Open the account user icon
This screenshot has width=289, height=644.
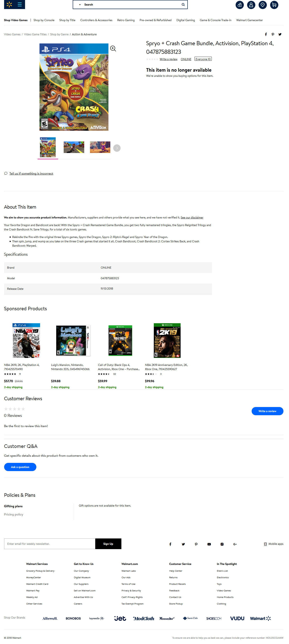pos(251,5)
